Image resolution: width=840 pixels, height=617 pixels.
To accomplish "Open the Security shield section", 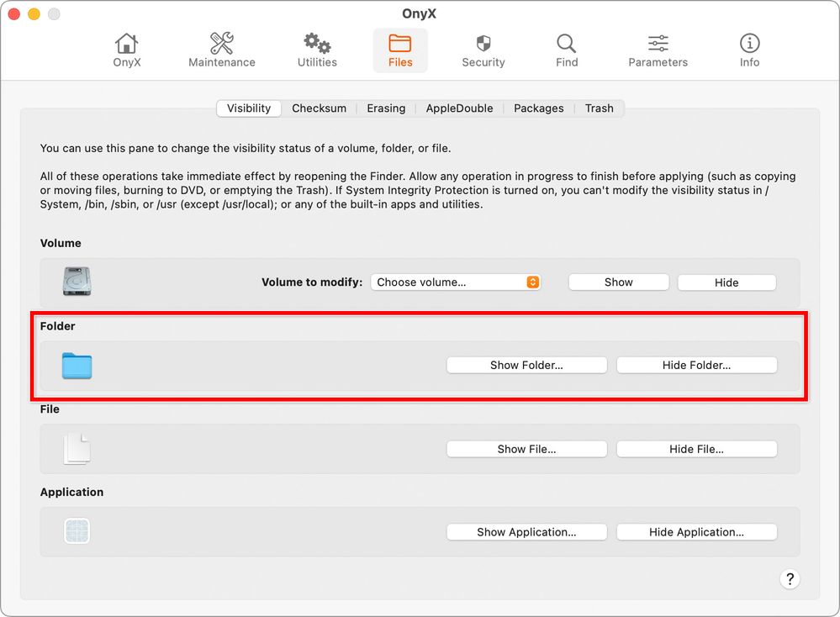I will (483, 50).
